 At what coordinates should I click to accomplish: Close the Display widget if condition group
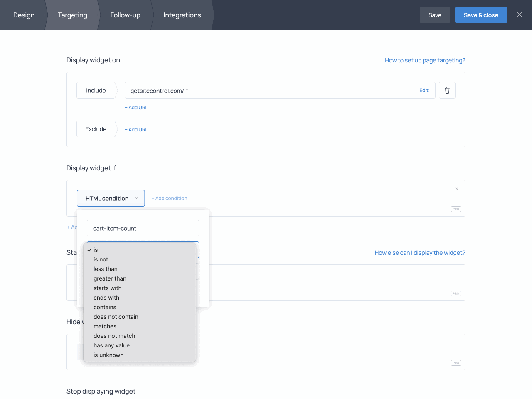456,189
